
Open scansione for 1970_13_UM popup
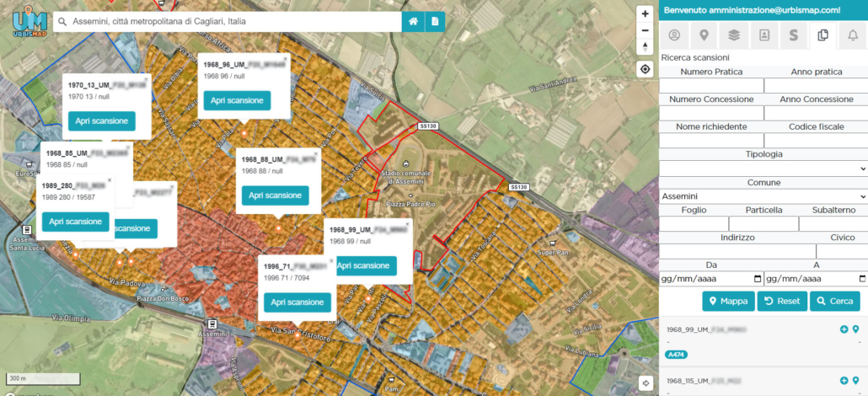(x=102, y=120)
